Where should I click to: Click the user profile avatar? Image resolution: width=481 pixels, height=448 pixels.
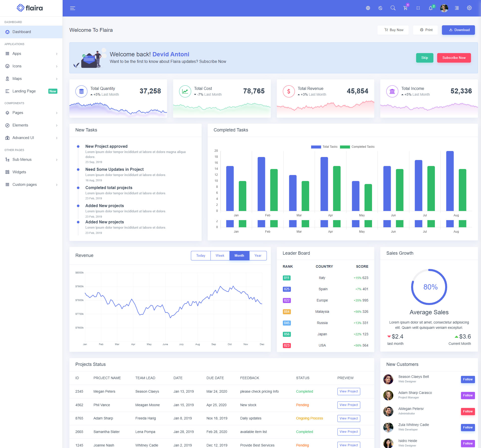point(444,8)
